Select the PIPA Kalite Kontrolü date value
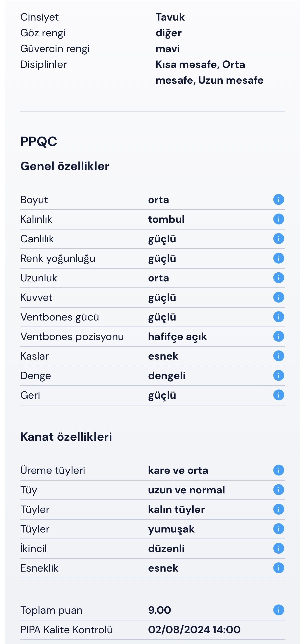 tap(194, 630)
